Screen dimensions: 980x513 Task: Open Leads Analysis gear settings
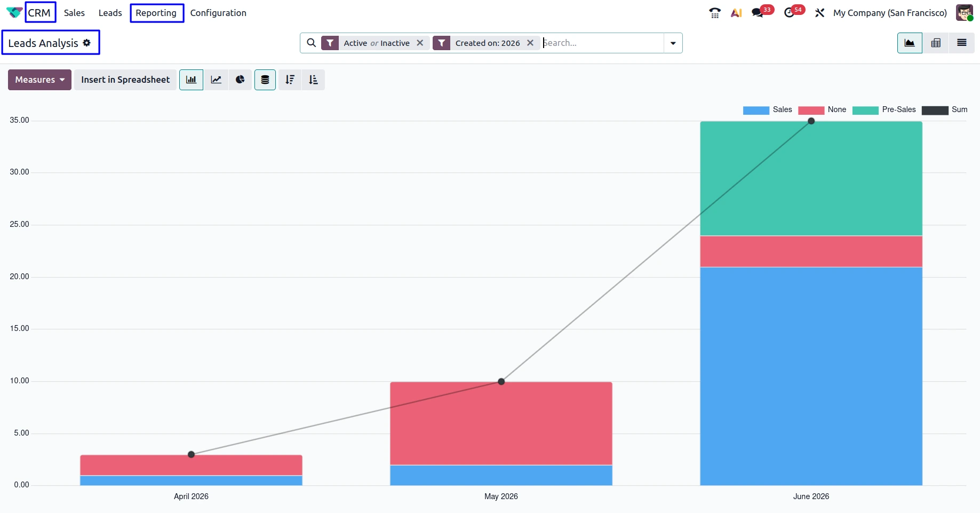(x=87, y=43)
